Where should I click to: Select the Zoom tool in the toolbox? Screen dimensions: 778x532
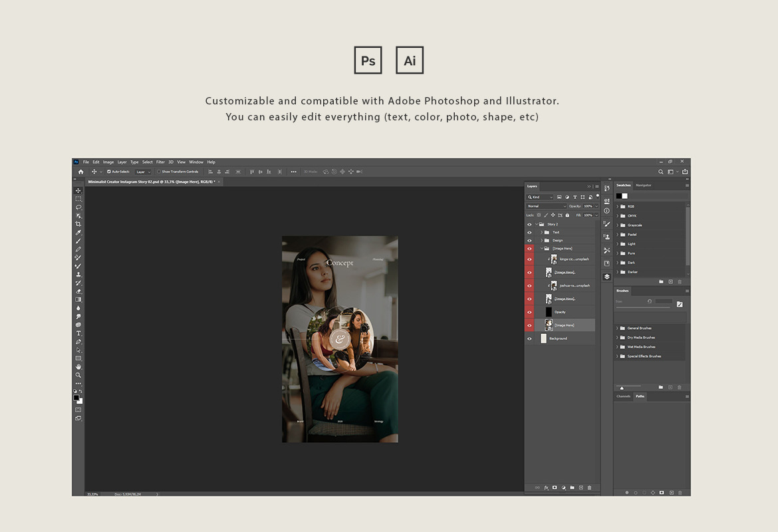(x=78, y=375)
